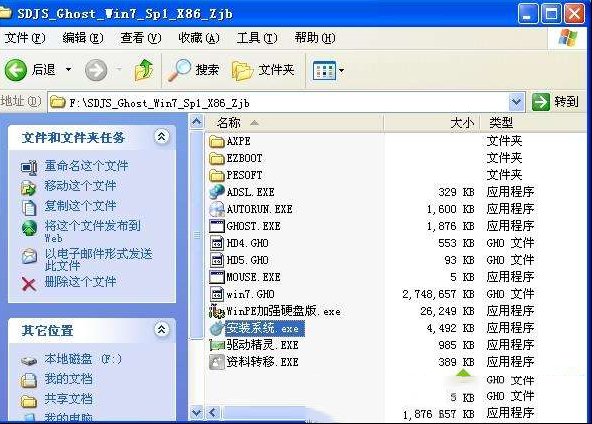592x424 pixels.
Task: Click the copy file icon
Action: click(29, 208)
